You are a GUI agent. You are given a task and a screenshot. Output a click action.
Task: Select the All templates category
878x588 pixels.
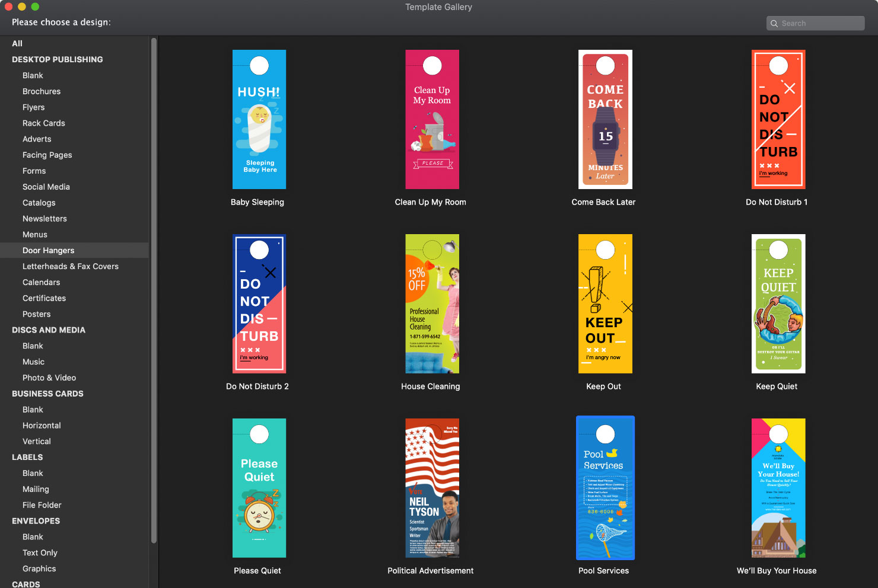tap(17, 43)
